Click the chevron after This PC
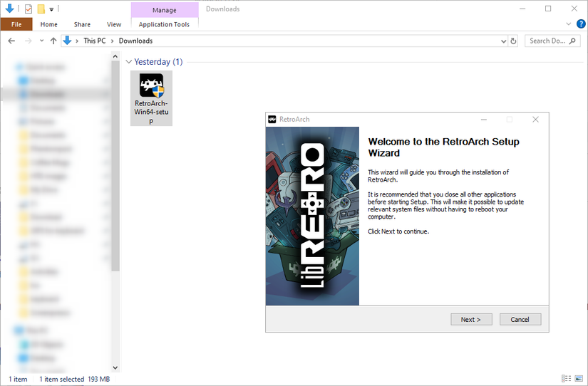Image resolution: width=588 pixels, height=386 pixels. click(112, 41)
